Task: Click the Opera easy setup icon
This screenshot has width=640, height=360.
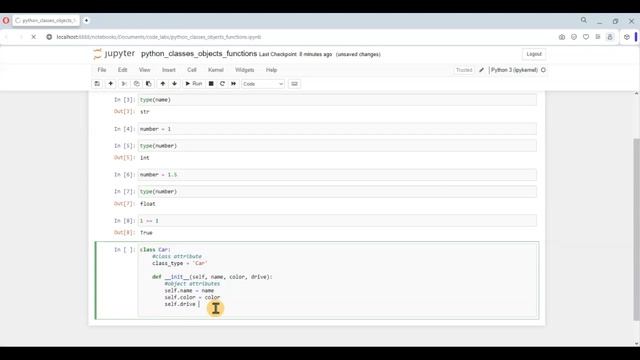Action: point(598,37)
